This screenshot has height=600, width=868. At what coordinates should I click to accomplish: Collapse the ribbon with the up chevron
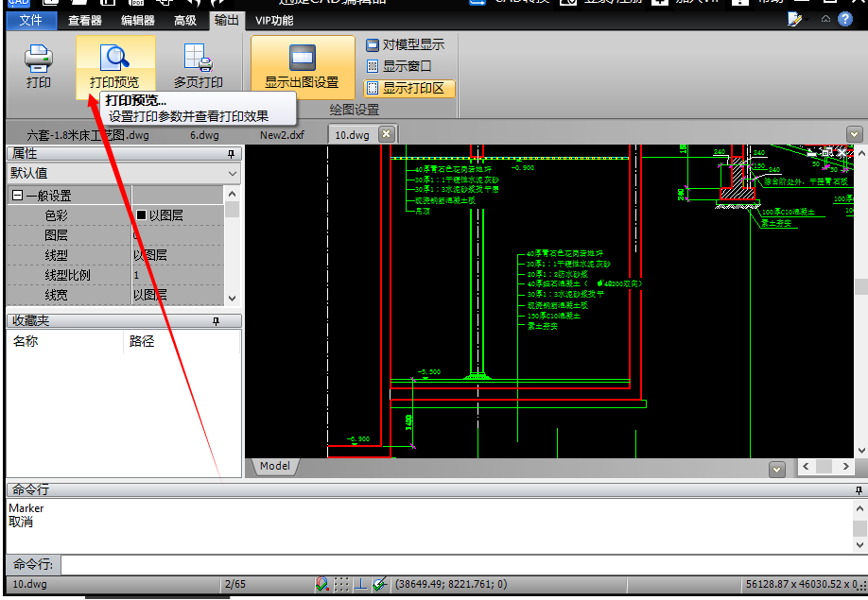point(825,19)
